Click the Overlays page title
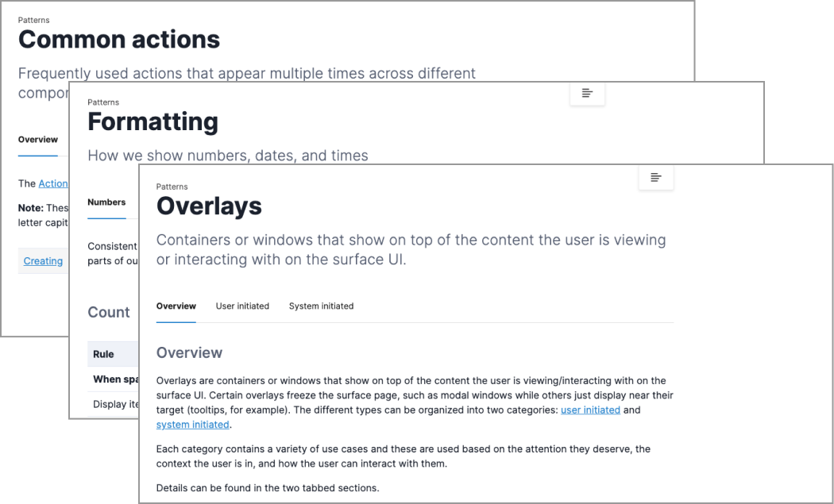Screen dimensions: 834x504 click(209, 206)
